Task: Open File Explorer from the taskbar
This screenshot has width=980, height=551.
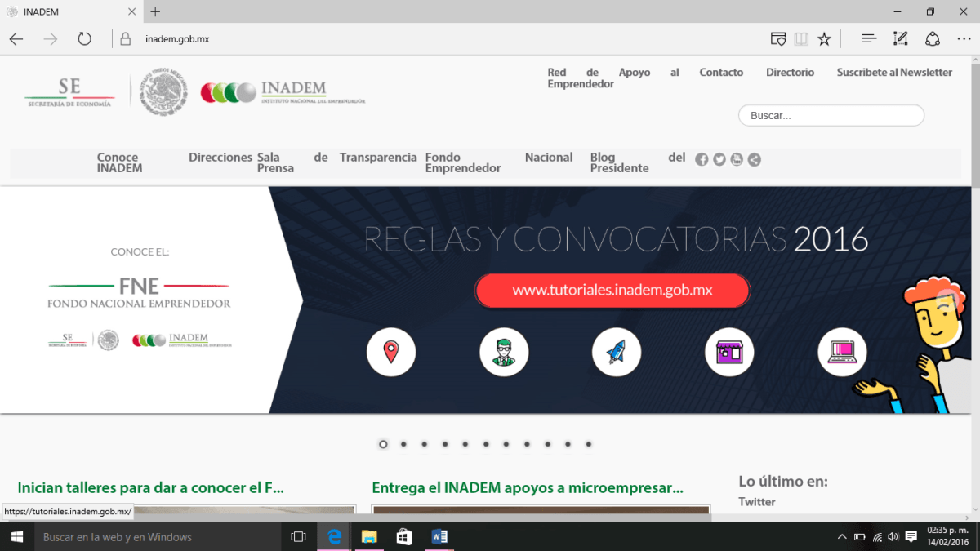Action: coord(369,536)
